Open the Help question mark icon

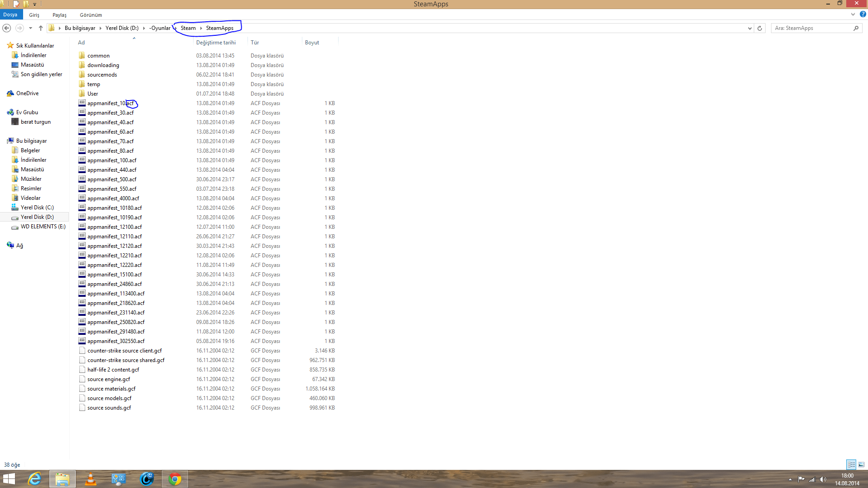[863, 14]
